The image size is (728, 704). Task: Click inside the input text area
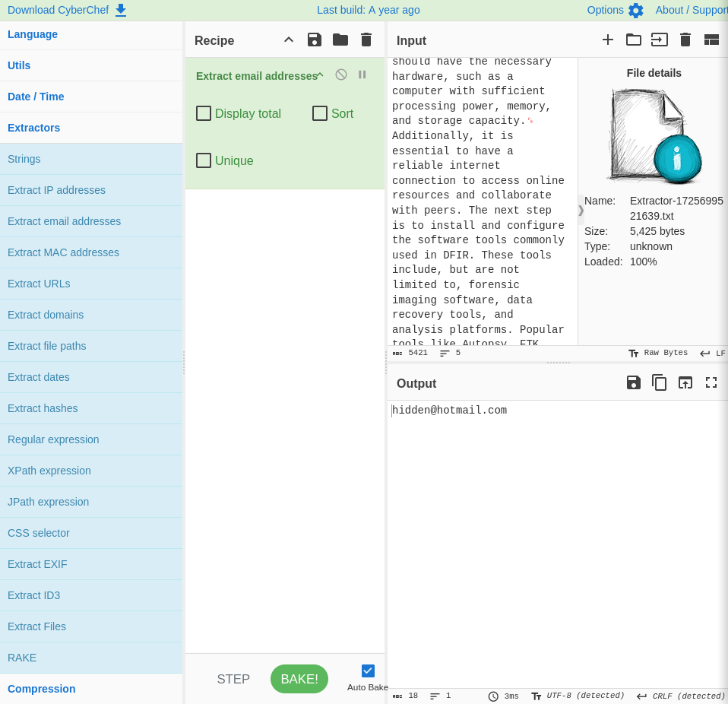(x=483, y=201)
